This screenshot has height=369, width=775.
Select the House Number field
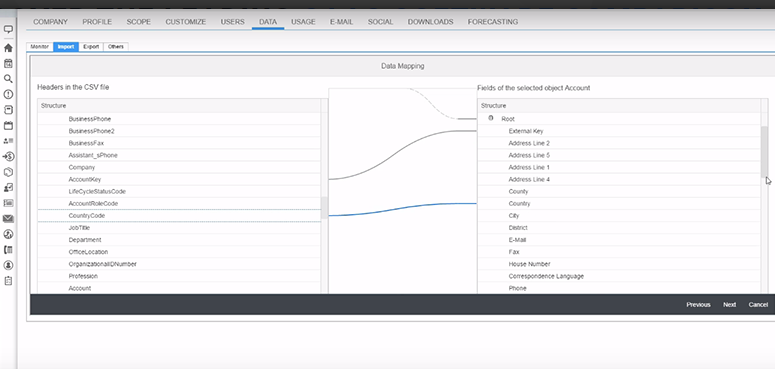point(619,264)
